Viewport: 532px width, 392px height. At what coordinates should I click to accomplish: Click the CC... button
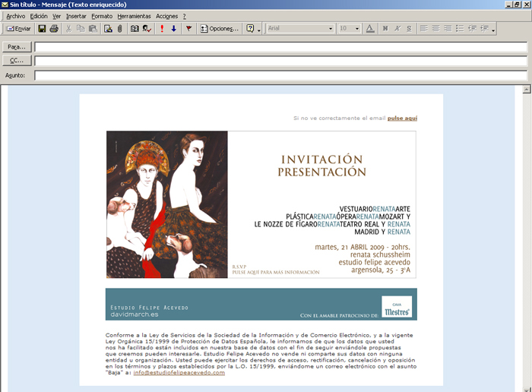pyautogui.click(x=17, y=60)
